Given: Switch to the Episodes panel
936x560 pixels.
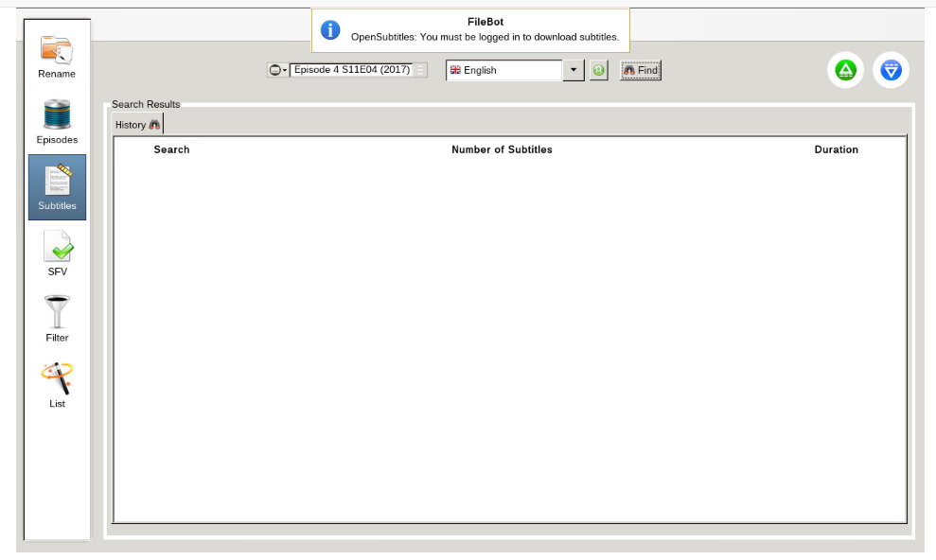Looking at the screenshot, I should pos(57,117).
